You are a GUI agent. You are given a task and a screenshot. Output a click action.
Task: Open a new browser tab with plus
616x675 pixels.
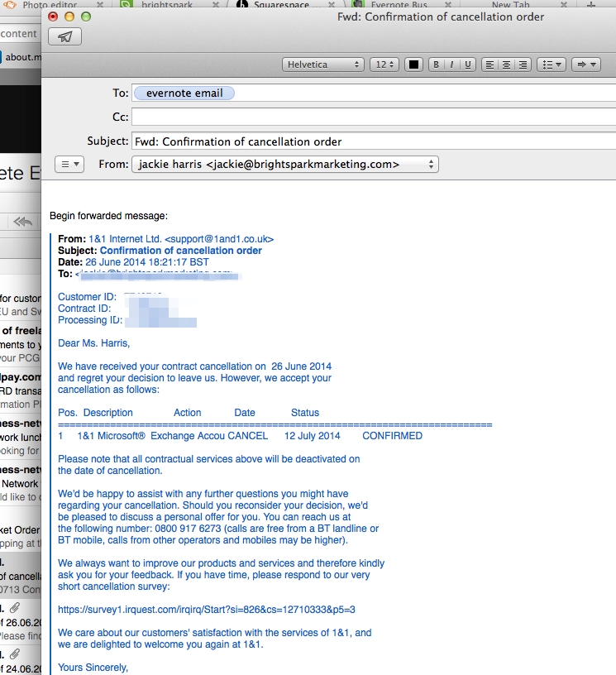(x=591, y=5)
